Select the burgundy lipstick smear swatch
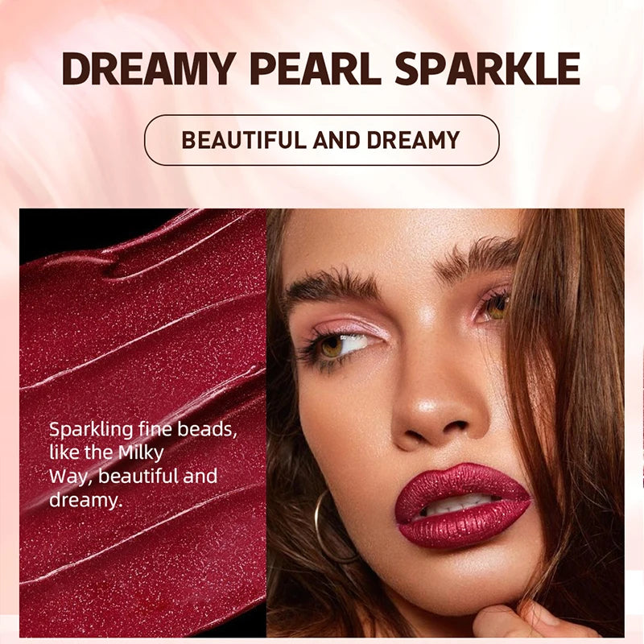Image resolution: width=644 pixels, height=644 pixels. [143, 423]
